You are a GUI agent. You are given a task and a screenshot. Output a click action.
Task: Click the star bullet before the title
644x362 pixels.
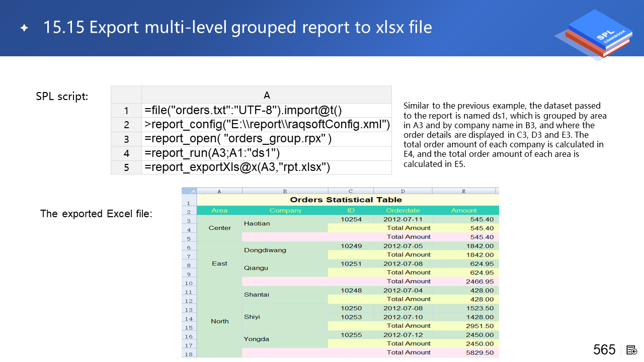[x=24, y=28]
